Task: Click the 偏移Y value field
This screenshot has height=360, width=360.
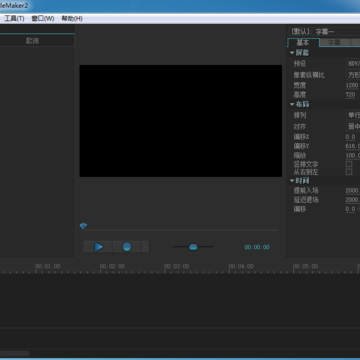Action: click(353, 146)
